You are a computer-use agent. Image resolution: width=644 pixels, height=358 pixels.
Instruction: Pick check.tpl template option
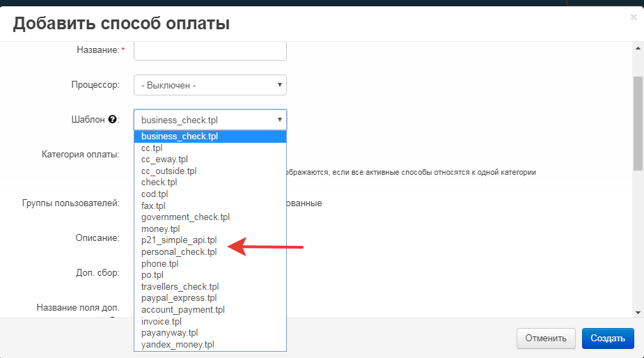pos(159,182)
